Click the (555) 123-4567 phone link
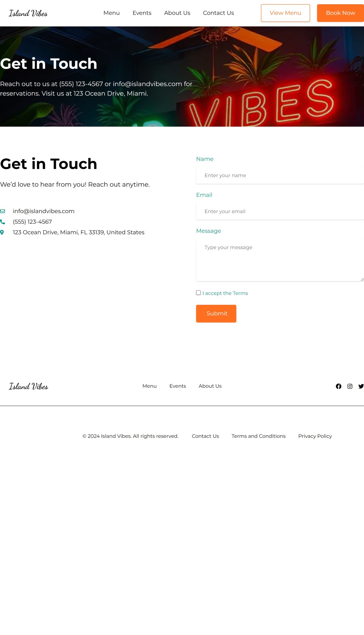 tap(32, 222)
